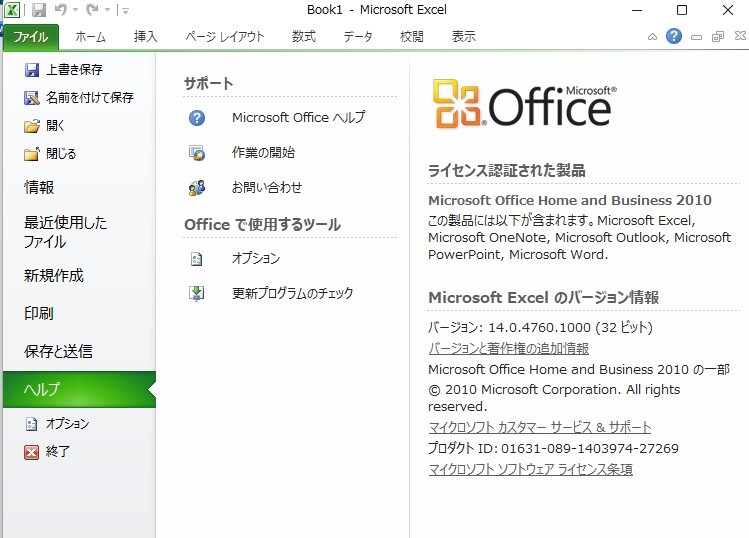Click the バージョン: 14.0.4760.1000 text
The image size is (749, 538).
click(540, 327)
